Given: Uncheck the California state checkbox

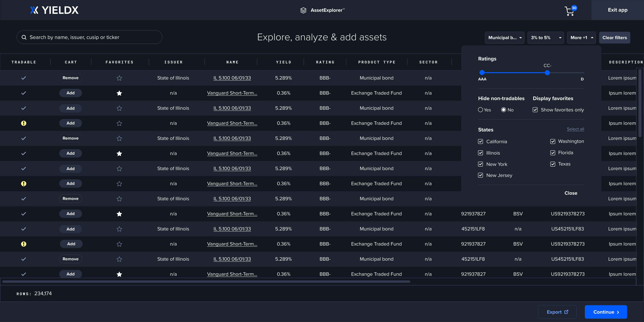Looking at the screenshot, I should (480, 142).
